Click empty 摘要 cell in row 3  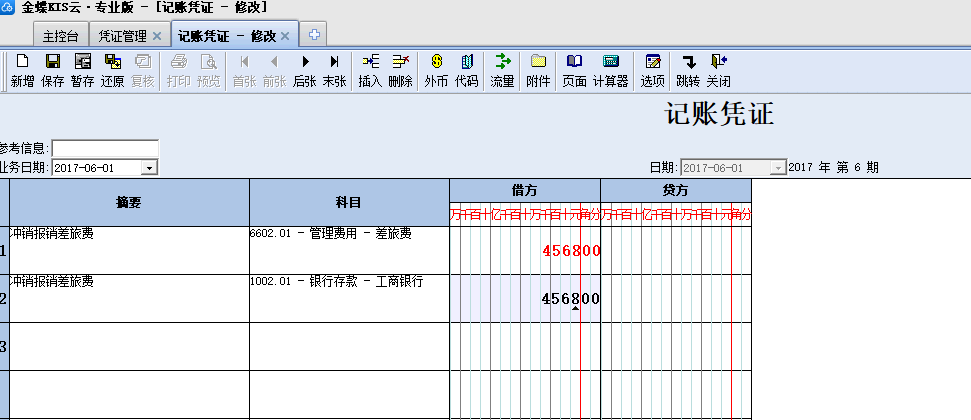(129, 346)
